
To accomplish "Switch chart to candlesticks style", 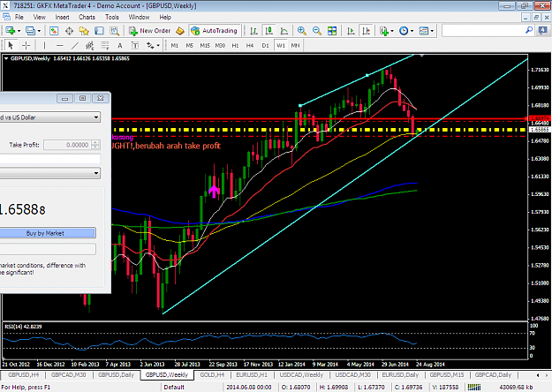I will pyautogui.click(x=269, y=31).
